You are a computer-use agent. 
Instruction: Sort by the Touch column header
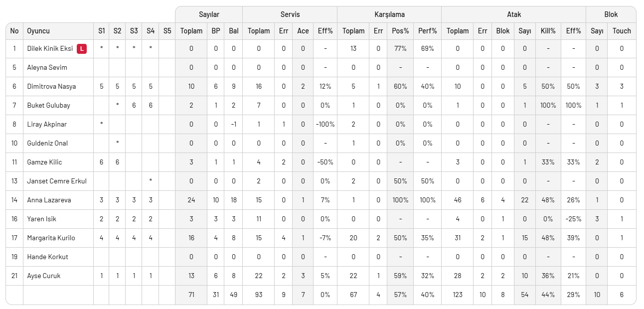pyautogui.click(x=622, y=31)
